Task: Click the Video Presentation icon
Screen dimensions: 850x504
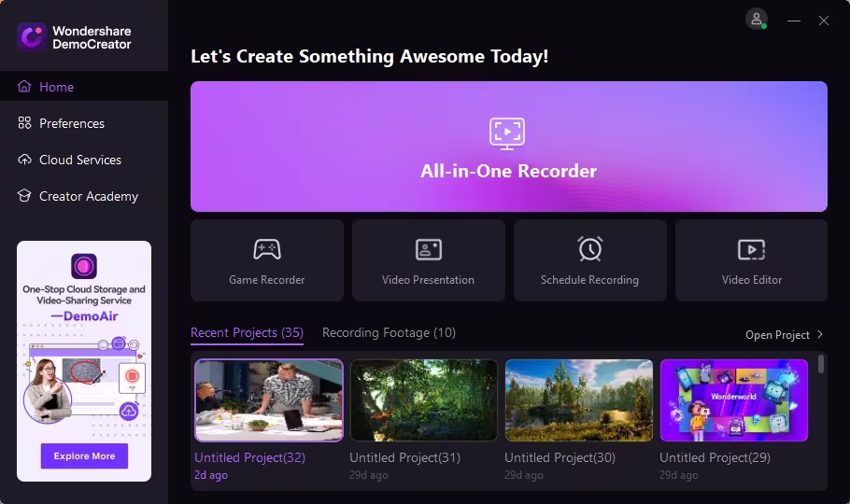Action: [x=428, y=249]
